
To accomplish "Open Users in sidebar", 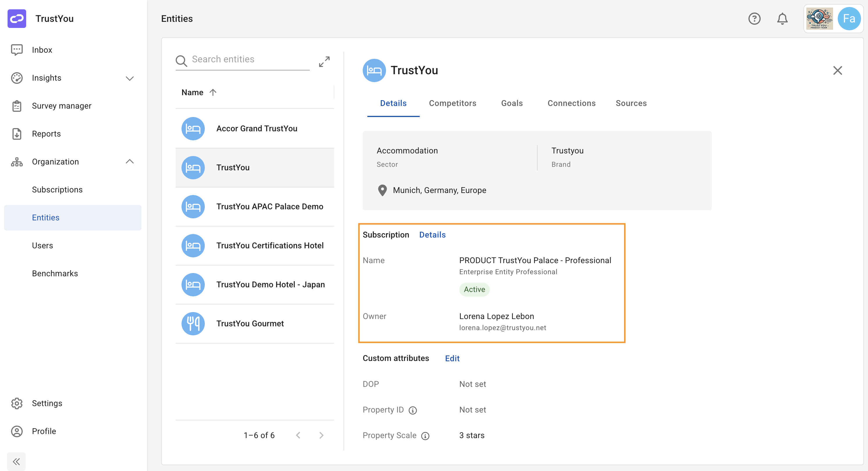I will pos(72,246).
